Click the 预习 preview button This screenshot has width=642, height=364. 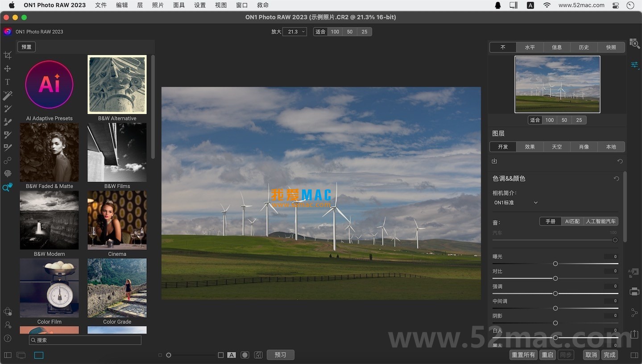coord(281,355)
